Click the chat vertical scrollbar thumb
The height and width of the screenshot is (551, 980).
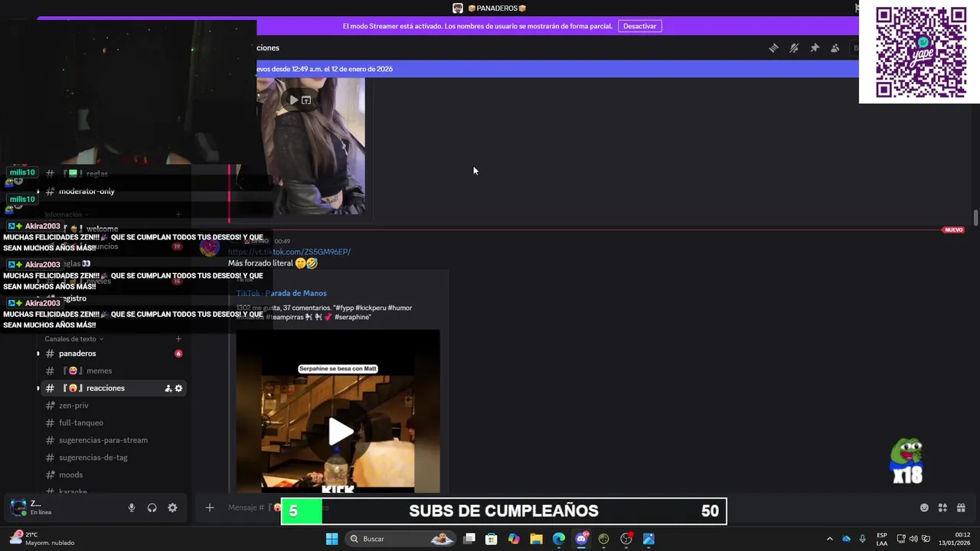click(975, 218)
